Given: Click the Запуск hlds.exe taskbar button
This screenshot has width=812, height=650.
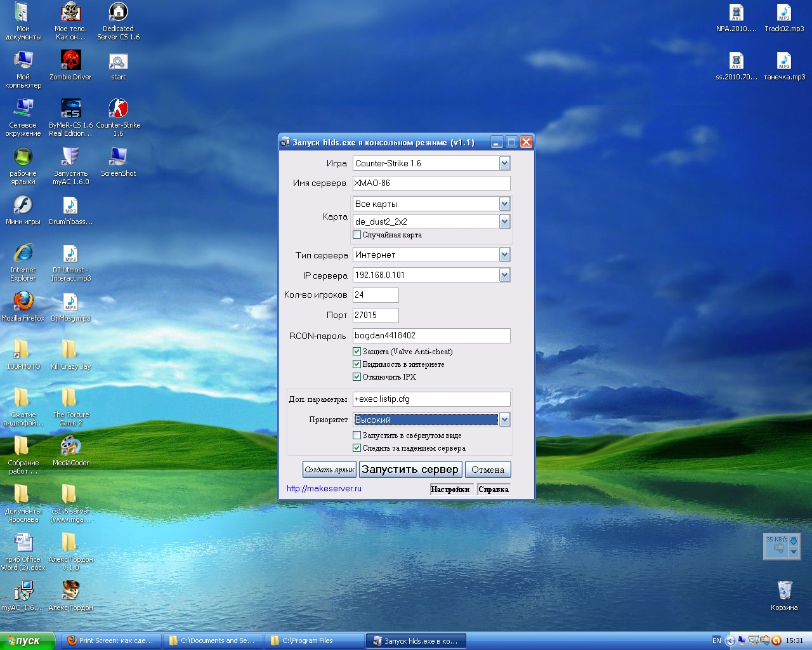Looking at the screenshot, I should coord(416,641).
